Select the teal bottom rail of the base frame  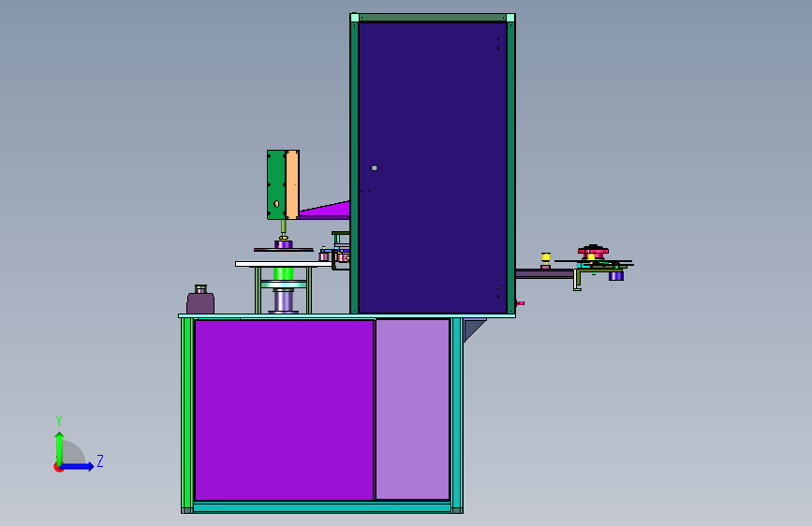coord(322,507)
